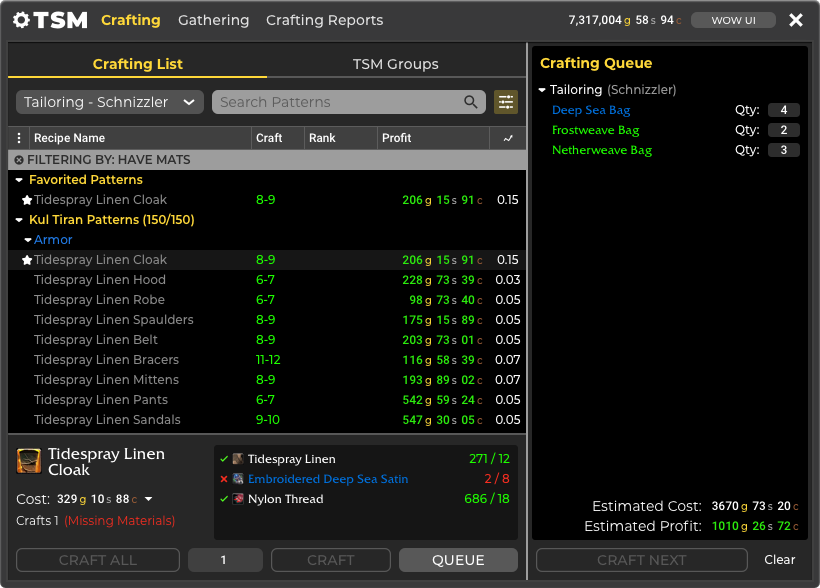
Task: Click the craft quantity field showing 1
Action: (225, 560)
